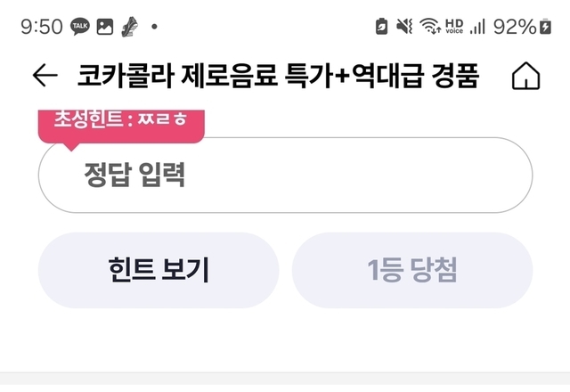Tap the back arrow icon
The image size is (570, 392).
point(45,77)
